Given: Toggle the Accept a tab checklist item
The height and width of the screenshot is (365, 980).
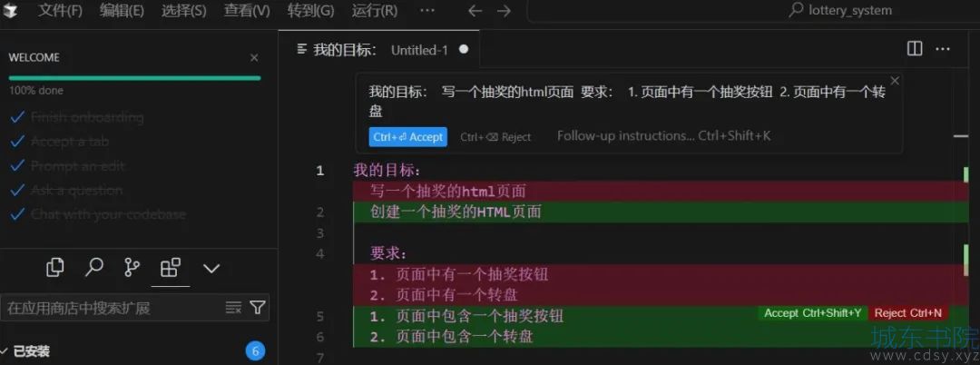Looking at the screenshot, I should [x=61, y=142].
